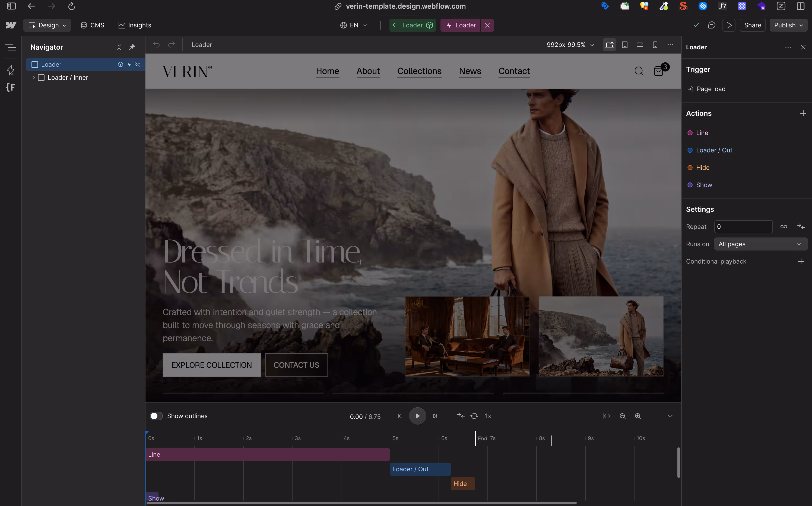The width and height of the screenshot is (812, 506).
Task: Close the Loader interaction panel
Action: [803, 47]
